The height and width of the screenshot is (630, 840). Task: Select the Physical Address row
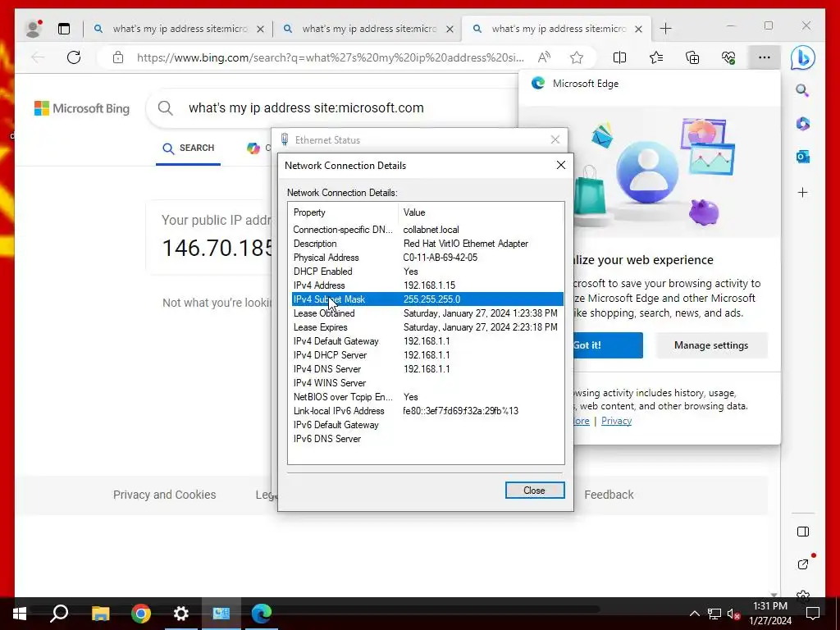(x=427, y=258)
